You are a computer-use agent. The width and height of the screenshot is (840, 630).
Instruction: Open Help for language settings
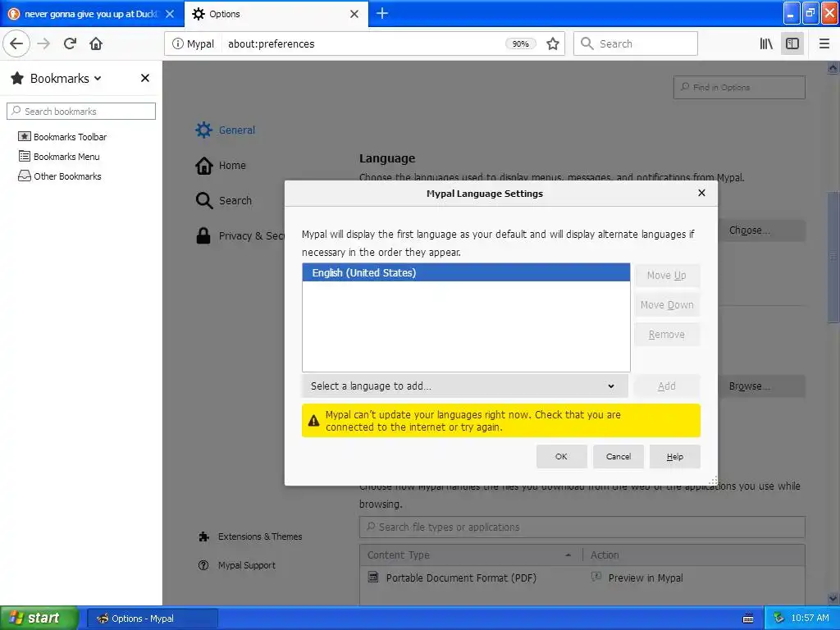[x=675, y=456]
